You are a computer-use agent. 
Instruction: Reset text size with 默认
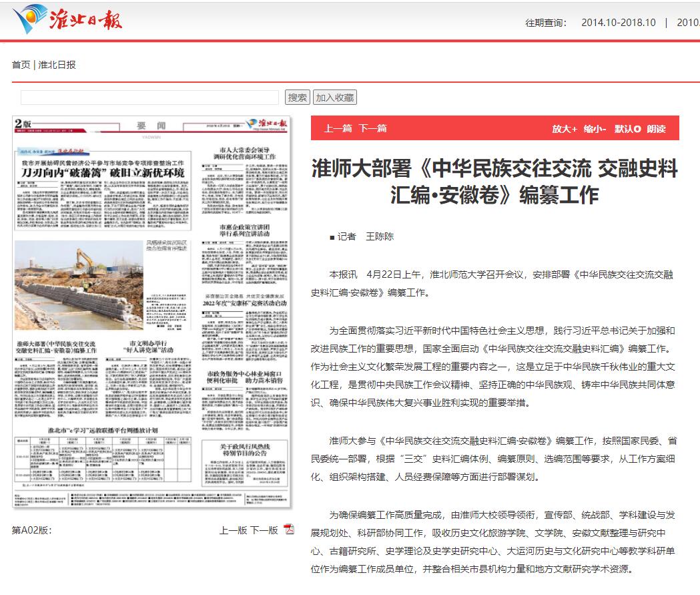click(627, 129)
